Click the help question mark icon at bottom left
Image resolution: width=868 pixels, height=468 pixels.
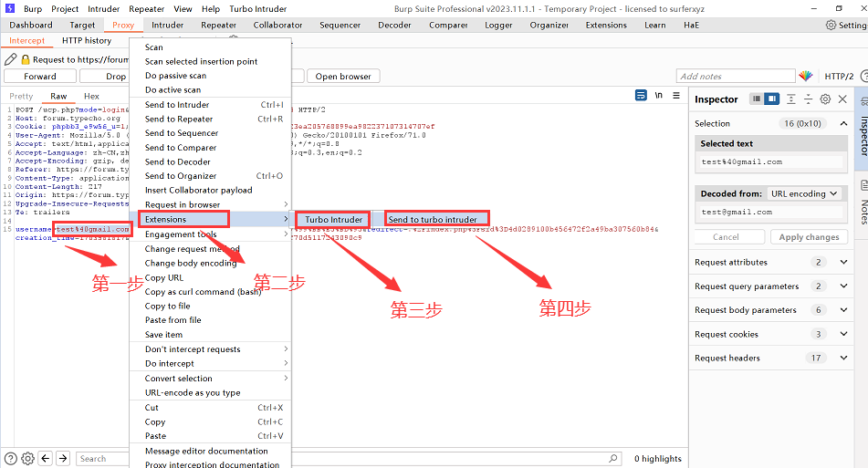pyautogui.click(x=11, y=458)
